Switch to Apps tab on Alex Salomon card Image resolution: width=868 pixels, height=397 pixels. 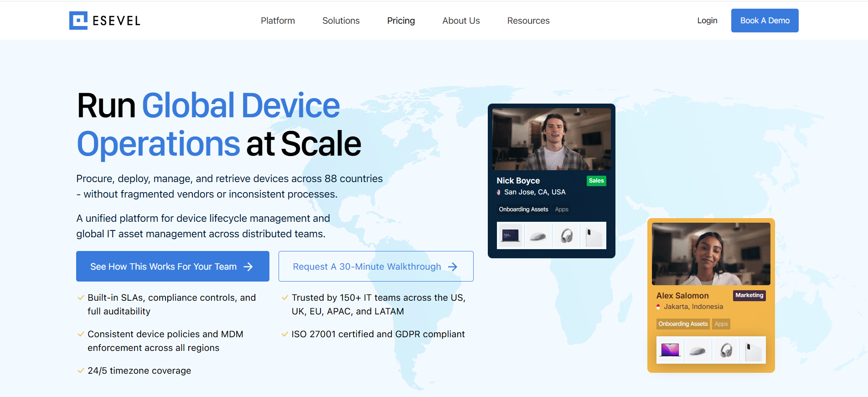(721, 324)
